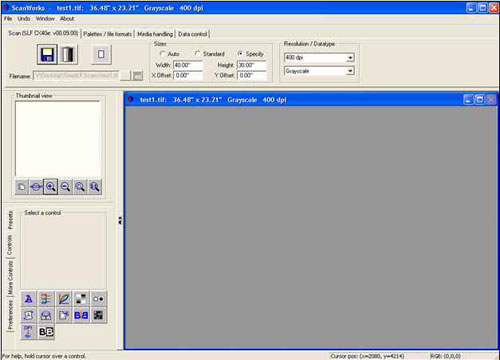This screenshot has width=500, height=360.
Task: Open the Window menu
Action: click(x=45, y=19)
